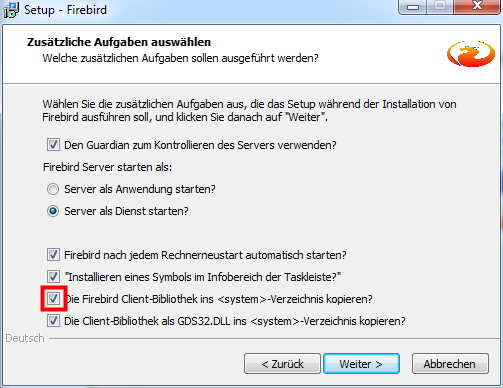503x388 pixels.
Task: Cancel setup with the Abbrechen button
Action: pyautogui.click(x=450, y=364)
